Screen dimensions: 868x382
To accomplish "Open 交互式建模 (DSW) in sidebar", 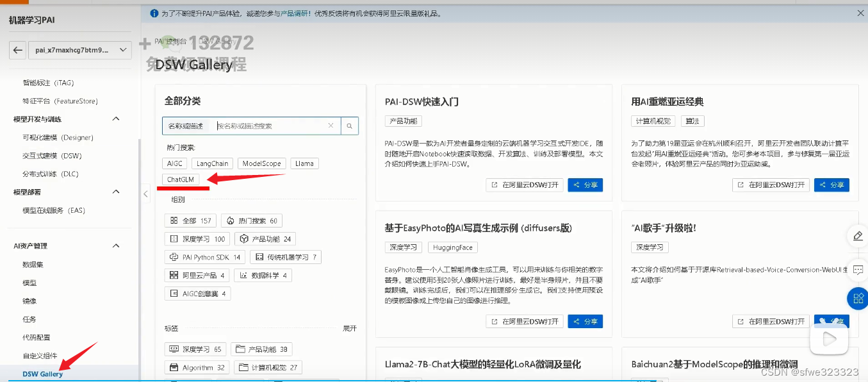I will coord(52,156).
